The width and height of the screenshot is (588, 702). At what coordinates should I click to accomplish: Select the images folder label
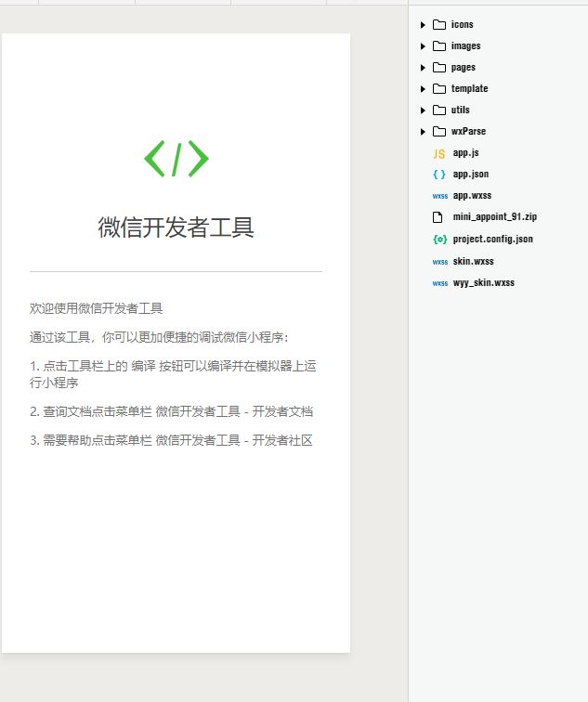click(x=465, y=46)
